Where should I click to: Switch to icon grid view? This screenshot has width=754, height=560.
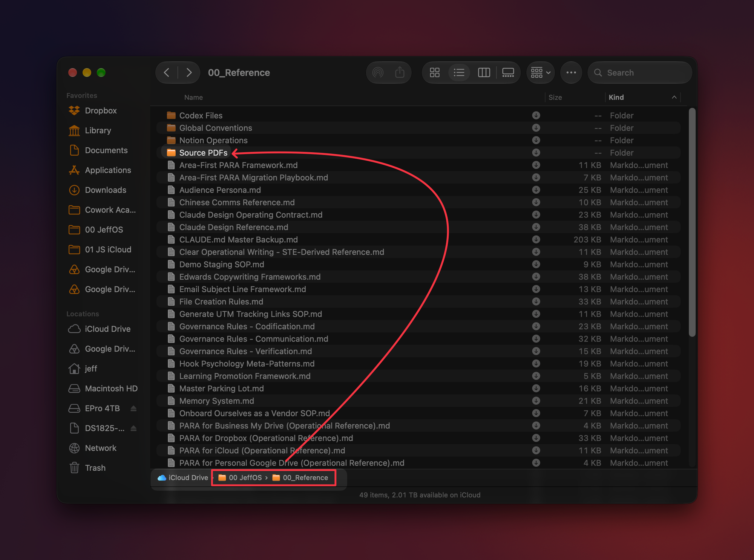pyautogui.click(x=435, y=72)
